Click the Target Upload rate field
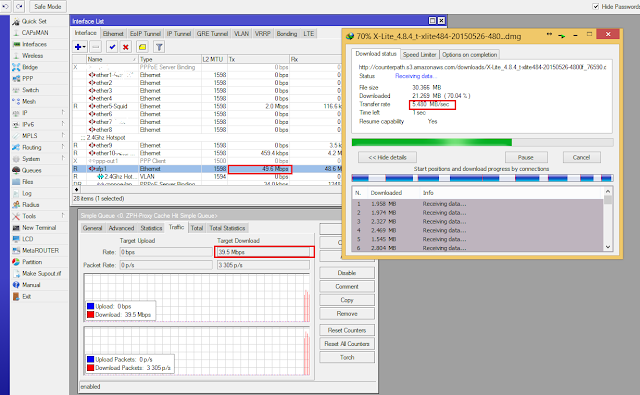The height and width of the screenshot is (395, 640). 166,252
